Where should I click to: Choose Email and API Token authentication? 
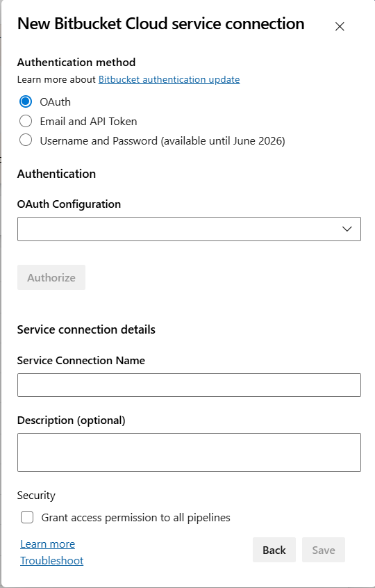pos(26,121)
